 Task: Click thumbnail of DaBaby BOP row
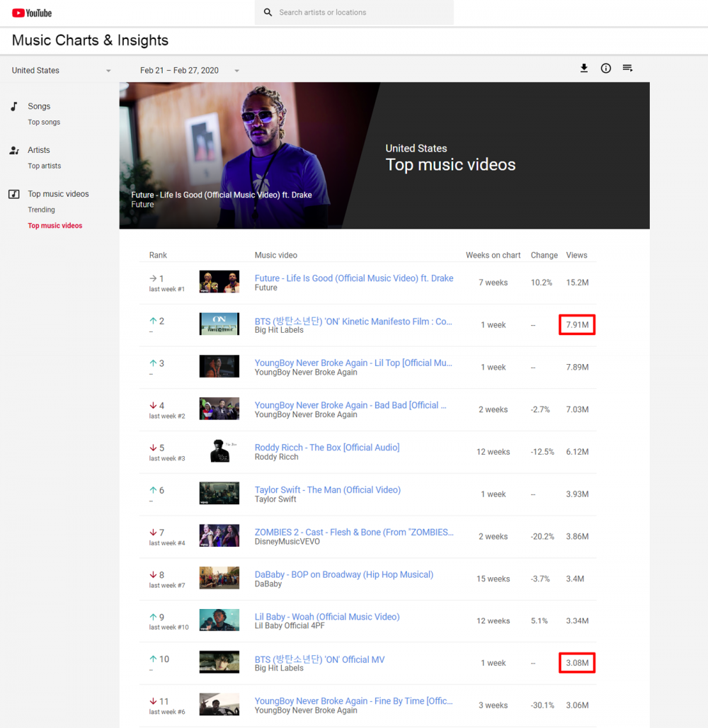219,578
